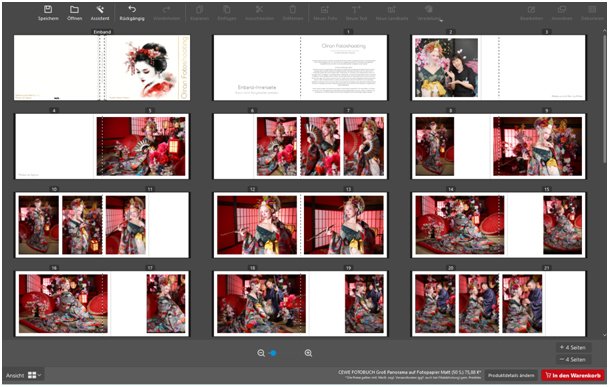Open the Ansicht view mode dropdown
609x387 pixels.
[35, 375]
